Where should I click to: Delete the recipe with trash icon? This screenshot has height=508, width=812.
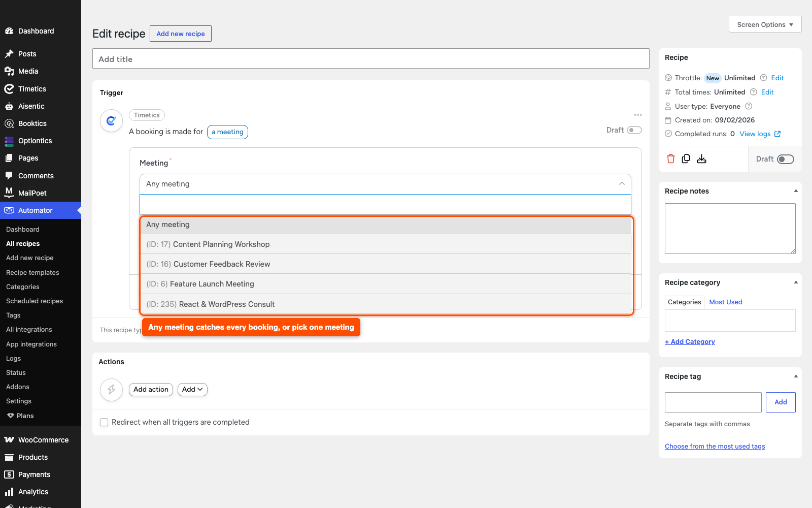pyautogui.click(x=671, y=158)
